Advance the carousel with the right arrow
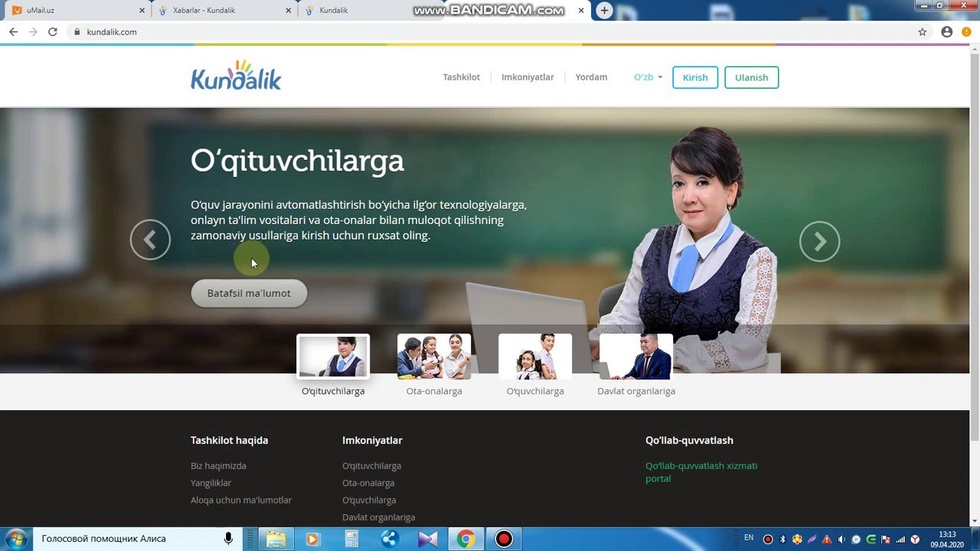Image resolution: width=980 pixels, height=551 pixels. [819, 241]
